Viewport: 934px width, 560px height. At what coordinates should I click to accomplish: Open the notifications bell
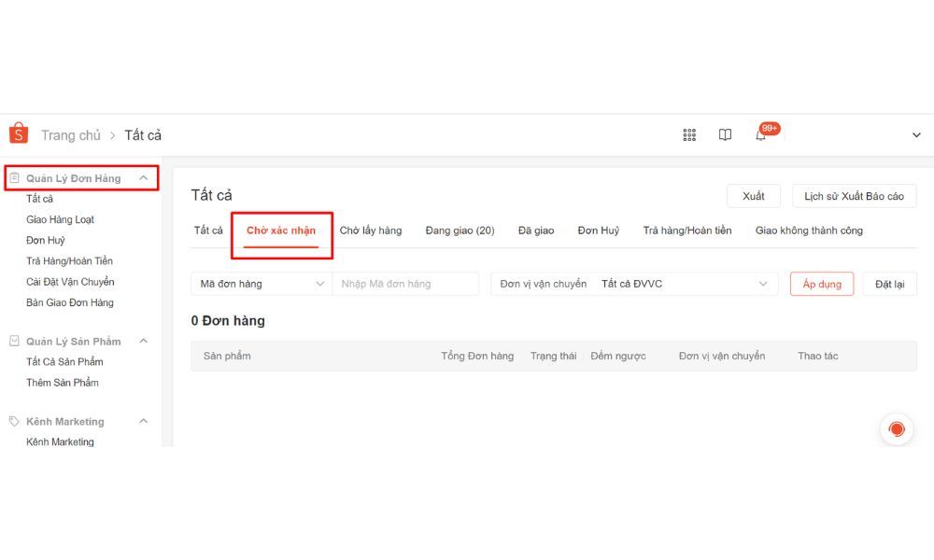pos(760,135)
